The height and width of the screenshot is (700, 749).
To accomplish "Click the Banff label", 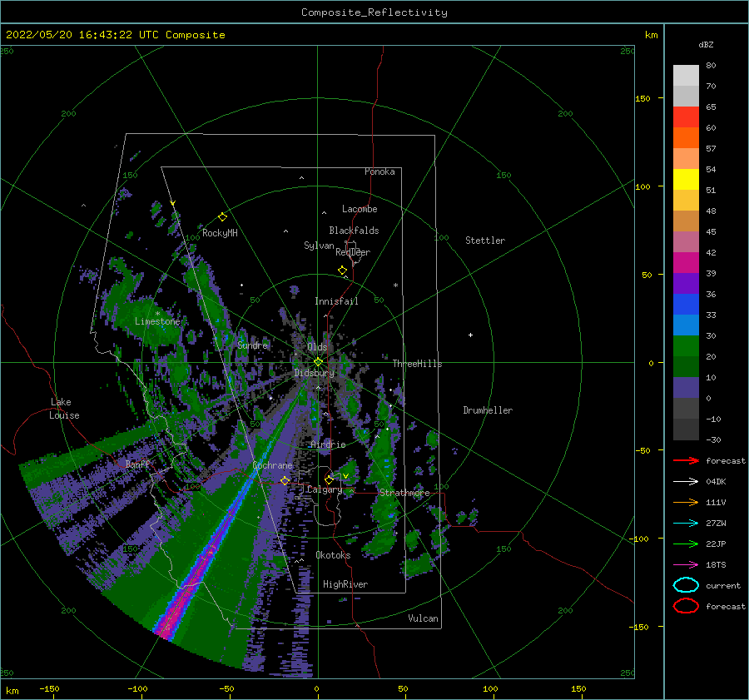I will [x=137, y=464].
